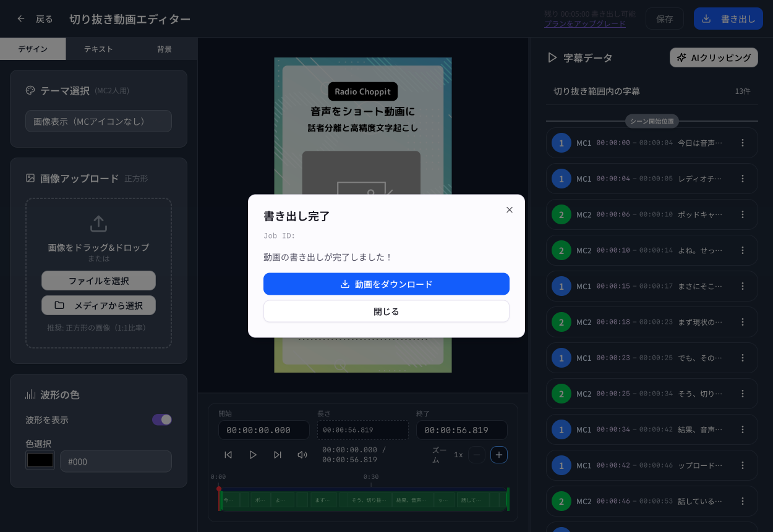
Task: Click the upload arrow icon in the drop zone
Action: point(98,224)
